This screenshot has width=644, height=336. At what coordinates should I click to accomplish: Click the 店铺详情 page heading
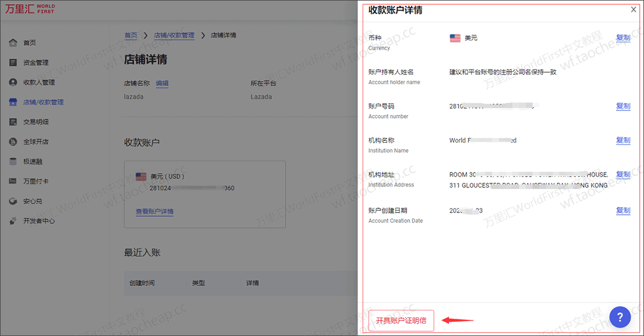coord(146,60)
